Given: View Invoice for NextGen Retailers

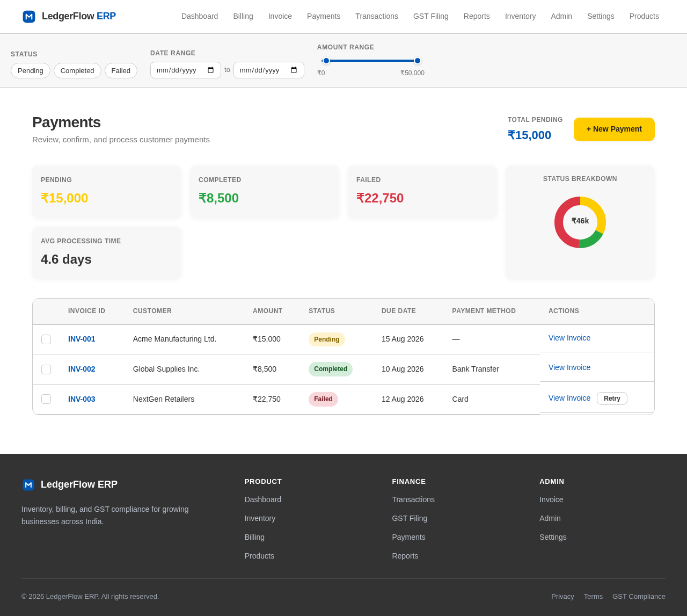Looking at the screenshot, I should (x=569, y=398).
